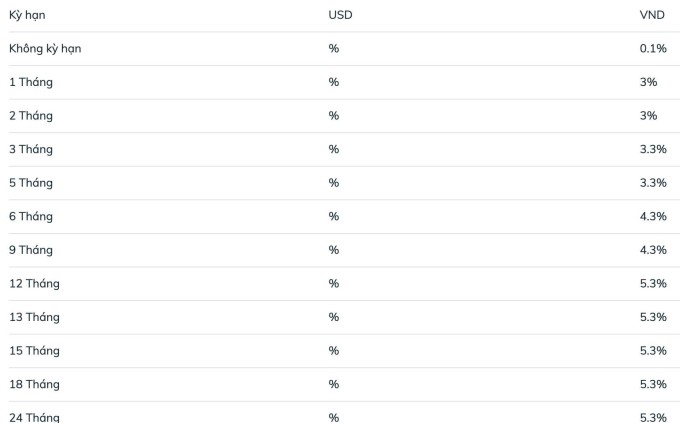680x423 pixels.
Task: Click the Không kỳ hạn row label
Action: (45, 49)
